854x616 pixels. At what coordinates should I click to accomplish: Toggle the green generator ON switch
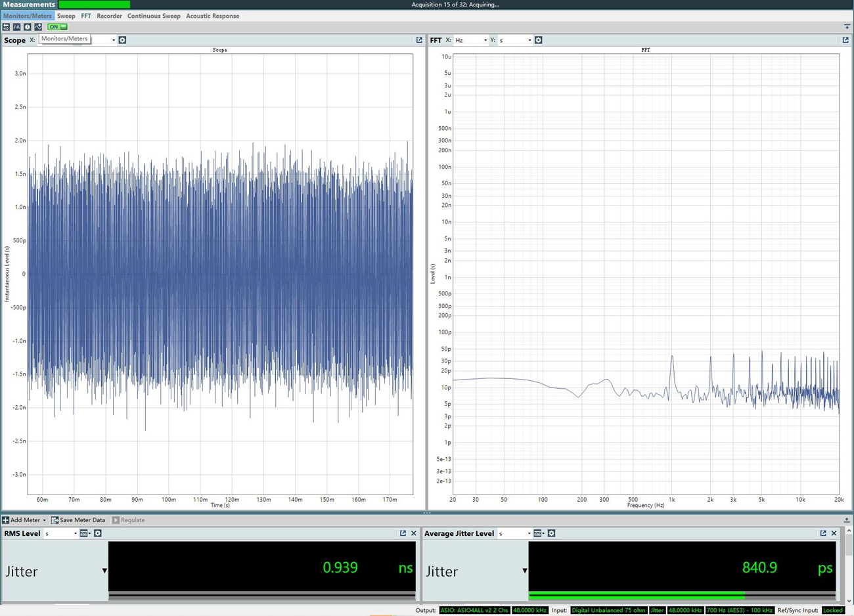(57, 27)
